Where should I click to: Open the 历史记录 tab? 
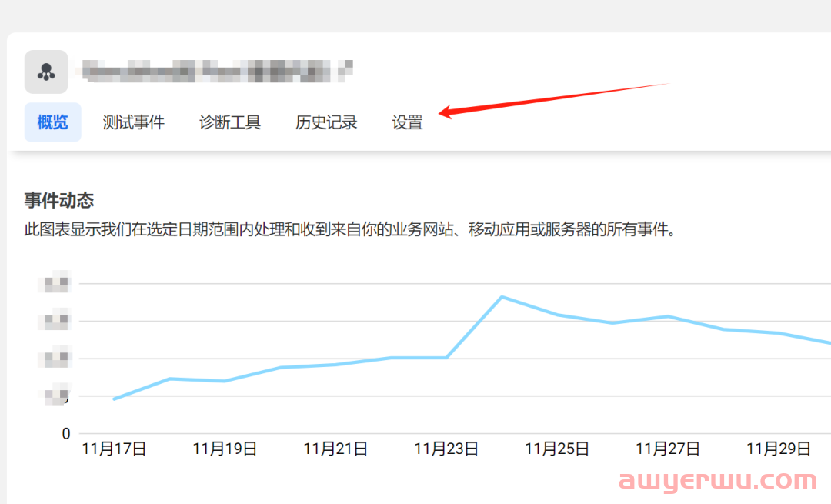coord(326,122)
